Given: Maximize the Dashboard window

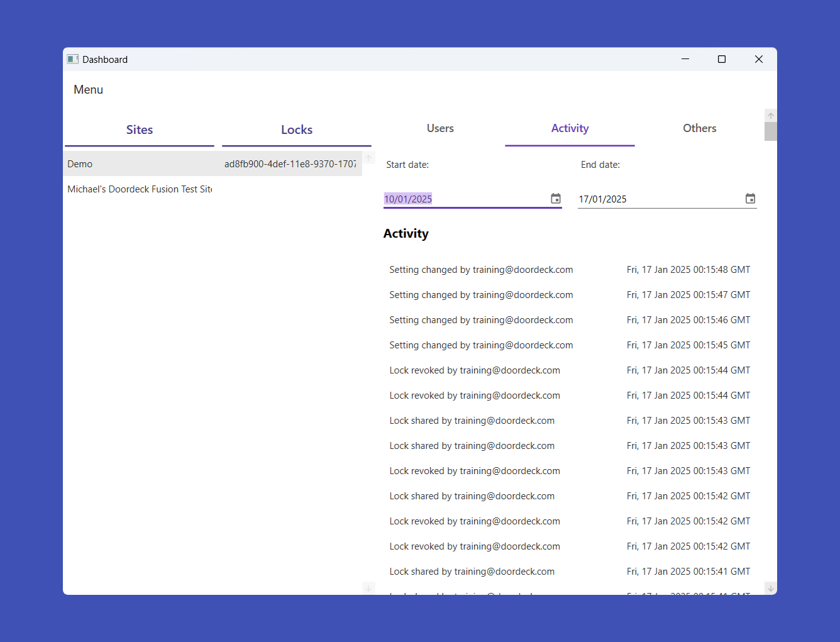Looking at the screenshot, I should 721,59.
